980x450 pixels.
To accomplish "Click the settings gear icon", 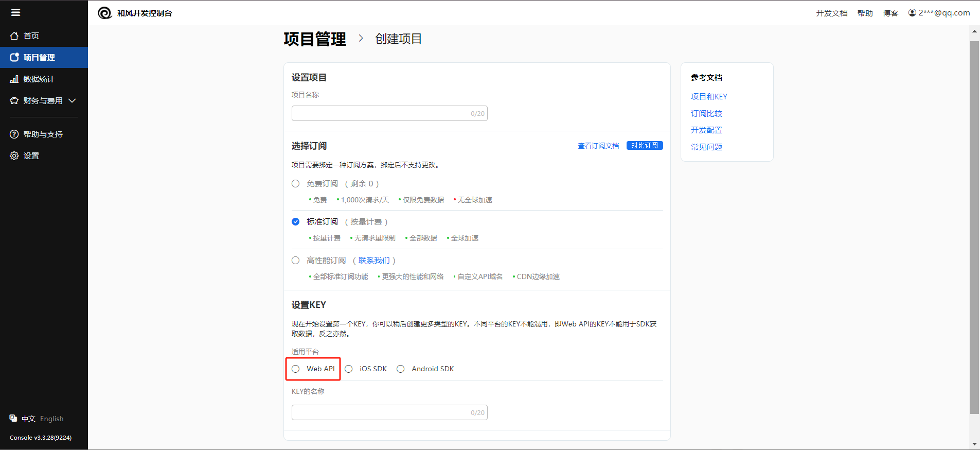I will [14, 156].
